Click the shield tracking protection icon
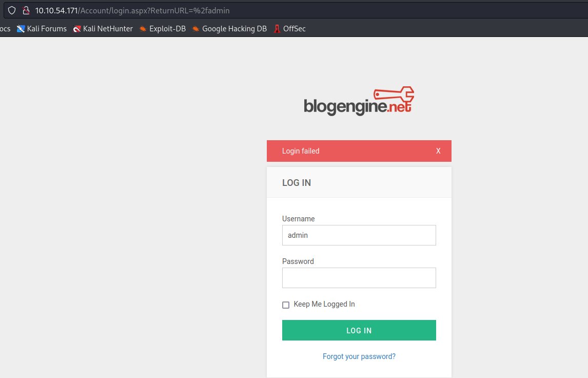The height and width of the screenshot is (378, 588). (x=12, y=10)
